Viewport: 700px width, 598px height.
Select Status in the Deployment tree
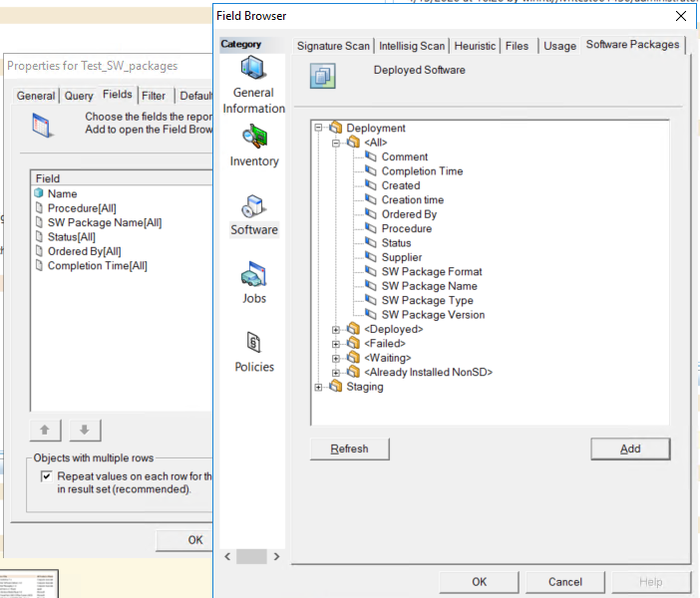tap(397, 243)
